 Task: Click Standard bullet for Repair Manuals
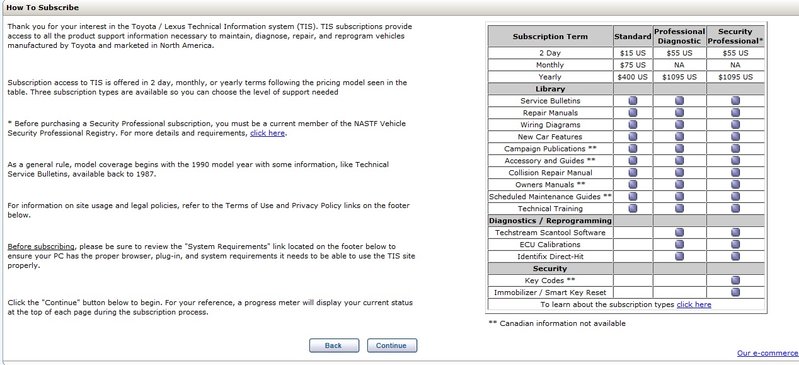(632, 113)
